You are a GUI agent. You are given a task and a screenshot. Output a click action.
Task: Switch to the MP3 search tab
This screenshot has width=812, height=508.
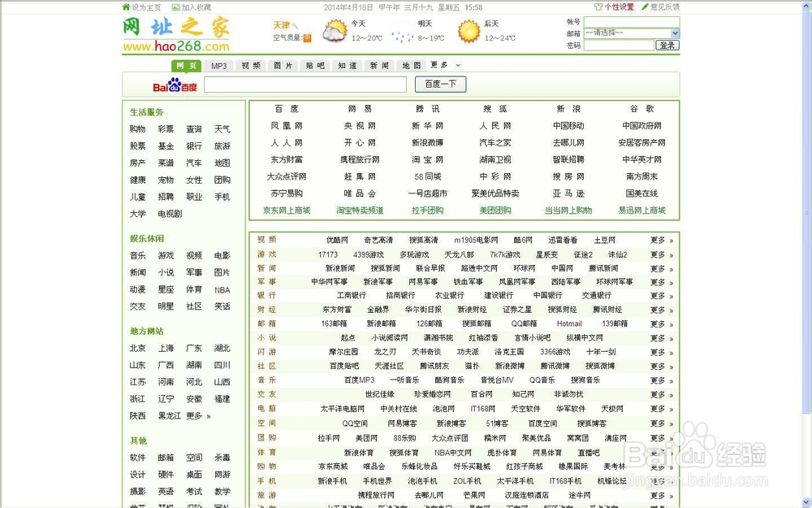click(218, 66)
